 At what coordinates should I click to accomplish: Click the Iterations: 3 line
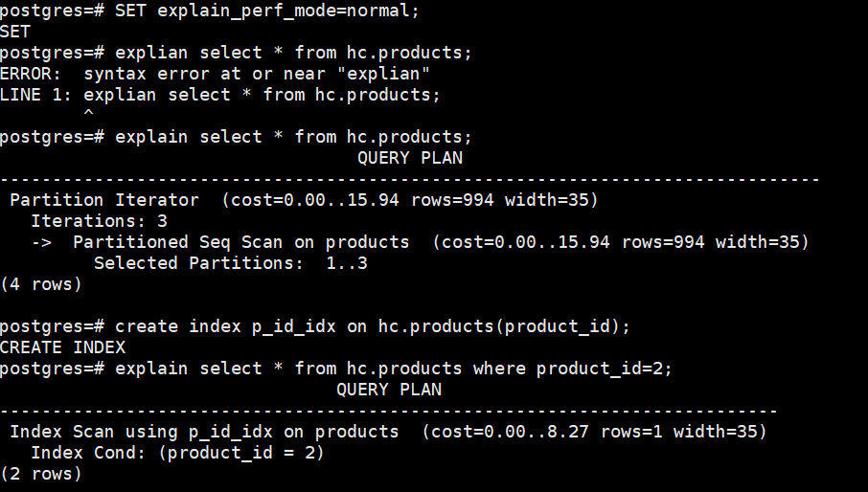pyautogui.click(x=99, y=221)
